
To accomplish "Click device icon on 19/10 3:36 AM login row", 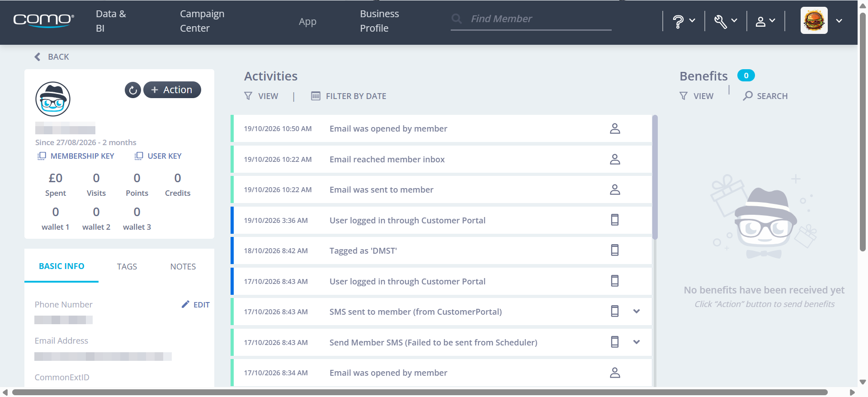I will pyautogui.click(x=615, y=220).
